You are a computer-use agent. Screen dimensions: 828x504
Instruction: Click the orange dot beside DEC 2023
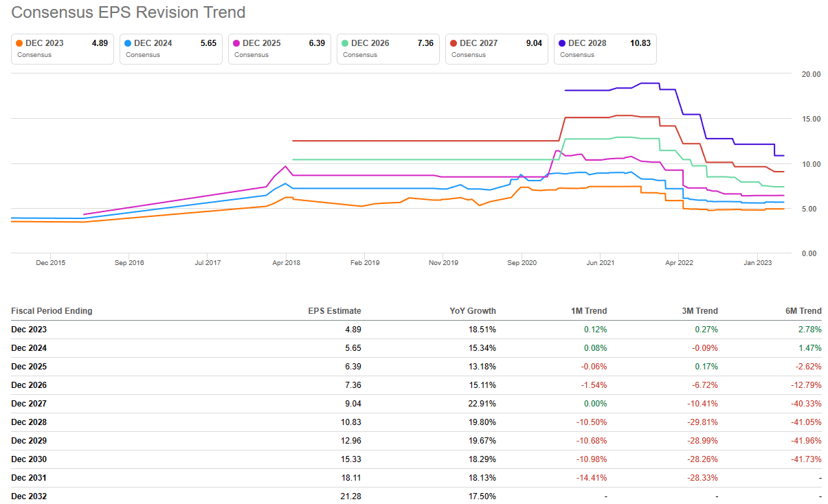[19, 43]
